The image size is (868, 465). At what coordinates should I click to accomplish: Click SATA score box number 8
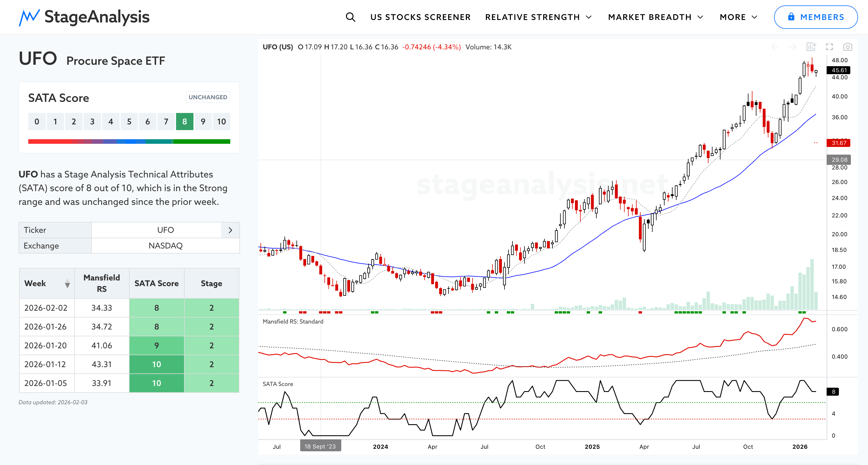click(x=184, y=122)
